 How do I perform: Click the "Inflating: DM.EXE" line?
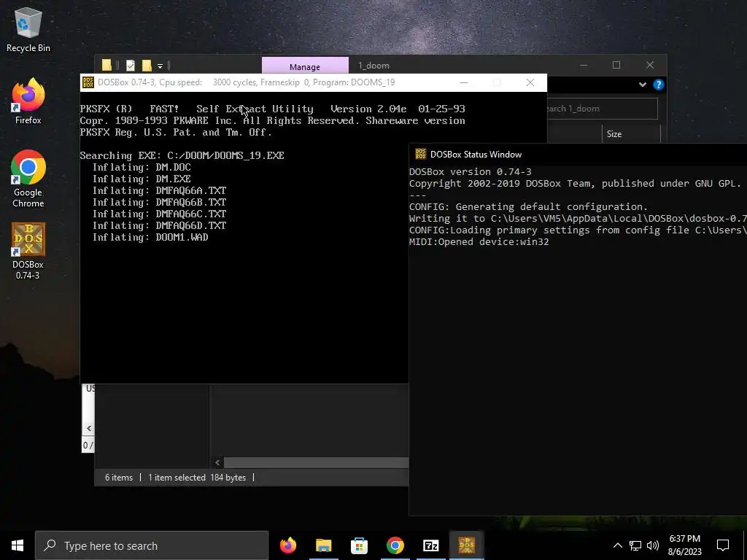click(142, 179)
